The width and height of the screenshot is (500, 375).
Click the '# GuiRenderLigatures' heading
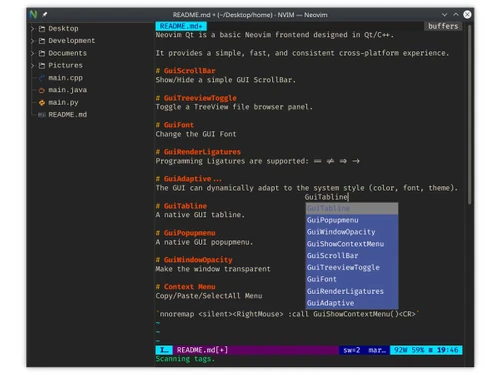click(198, 152)
